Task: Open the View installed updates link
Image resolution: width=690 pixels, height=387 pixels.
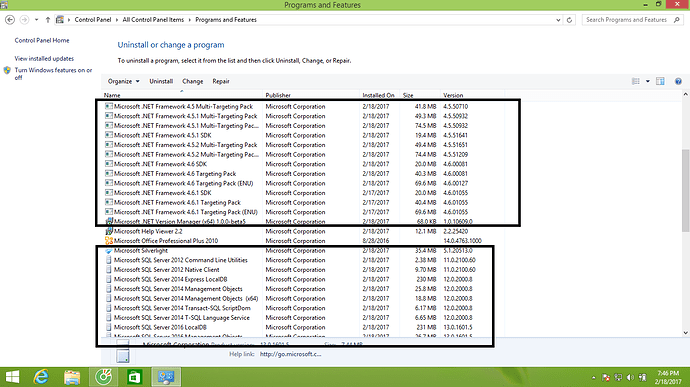Action: 44,59
